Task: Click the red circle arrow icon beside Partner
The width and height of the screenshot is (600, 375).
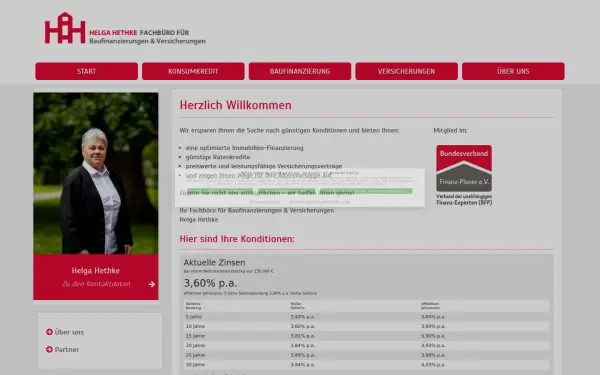Action: coord(49,349)
